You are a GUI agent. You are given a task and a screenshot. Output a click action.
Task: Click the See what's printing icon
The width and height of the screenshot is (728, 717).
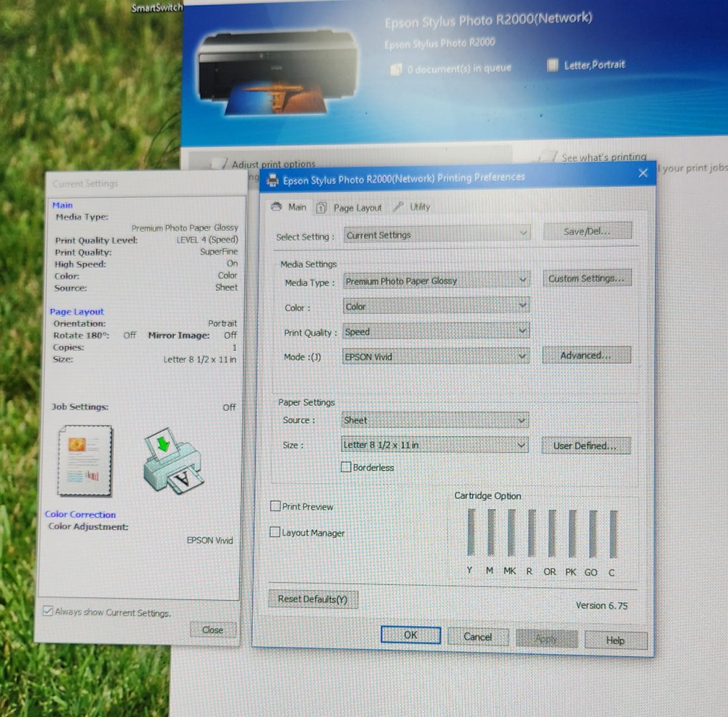coord(549,156)
